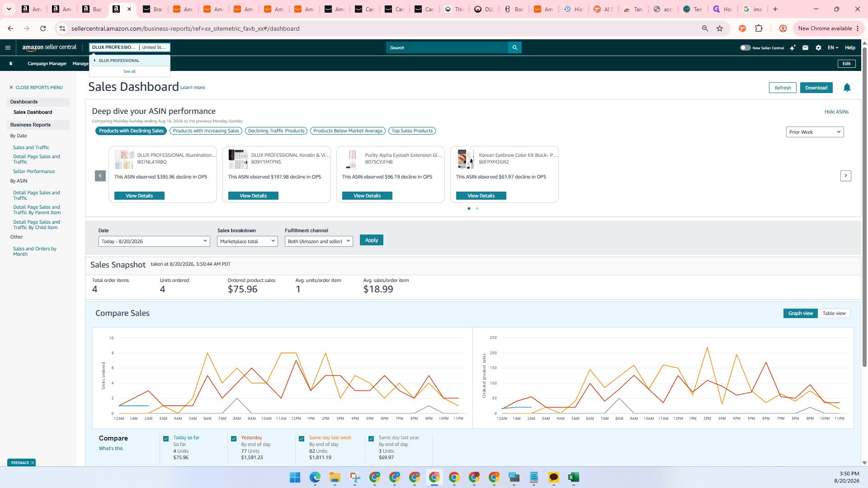Select Products with Increasing Sales tab
The width and height of the screenshot is (868, 488).
[206, 131]
